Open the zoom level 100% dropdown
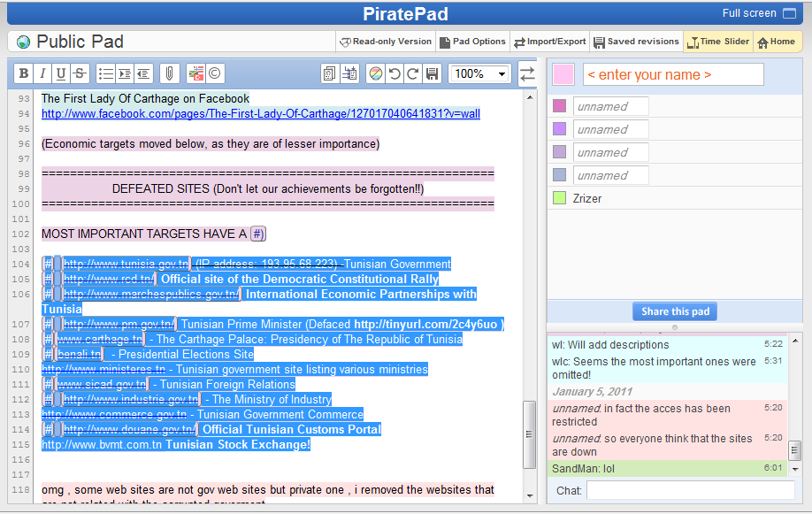812x514 pixels. click(x=479, y=73)
